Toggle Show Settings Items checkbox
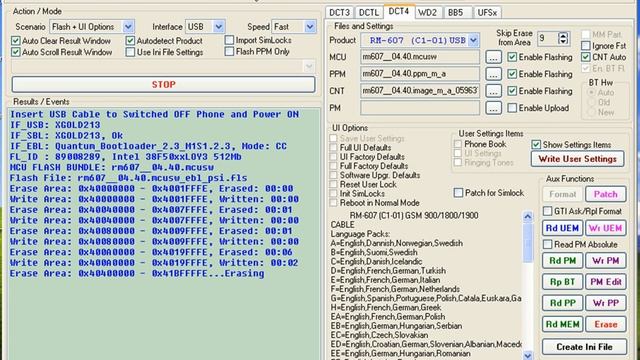Screen dimensions: 640x360 point(536,144)
